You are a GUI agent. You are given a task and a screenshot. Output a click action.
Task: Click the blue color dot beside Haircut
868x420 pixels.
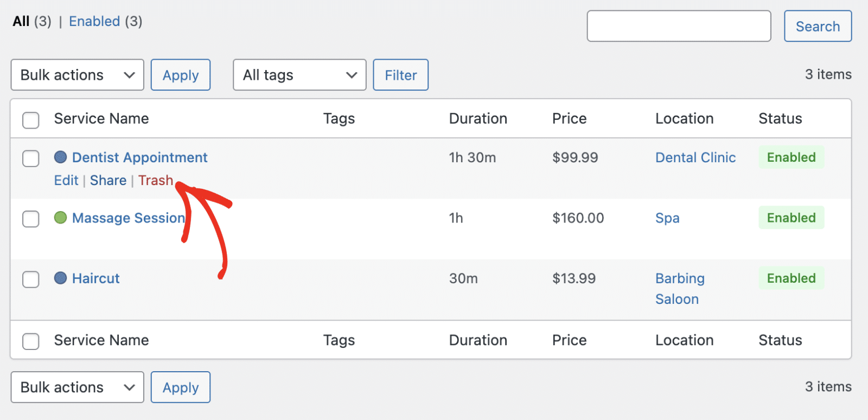[x=60, y=278]
